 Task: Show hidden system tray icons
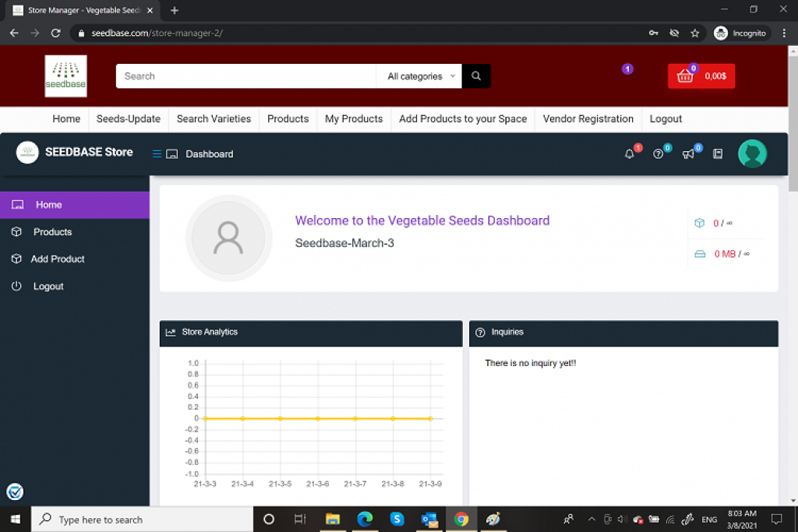pyautogui.click(x=591, y=520)
